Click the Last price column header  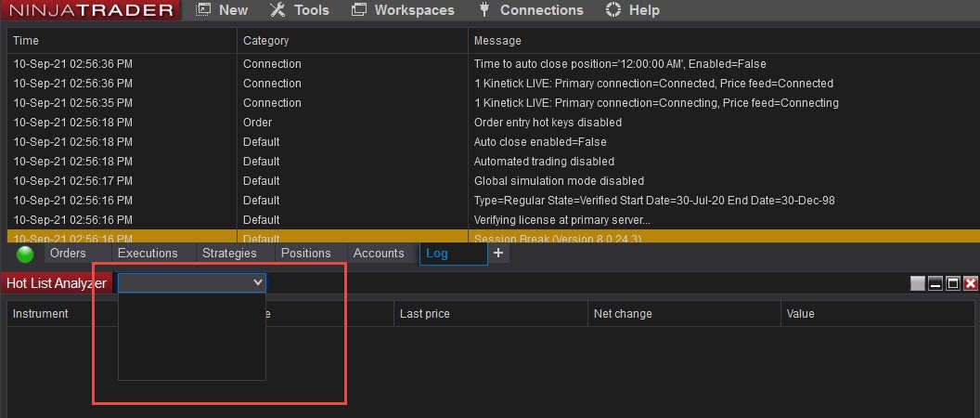[x=490, y=314]
